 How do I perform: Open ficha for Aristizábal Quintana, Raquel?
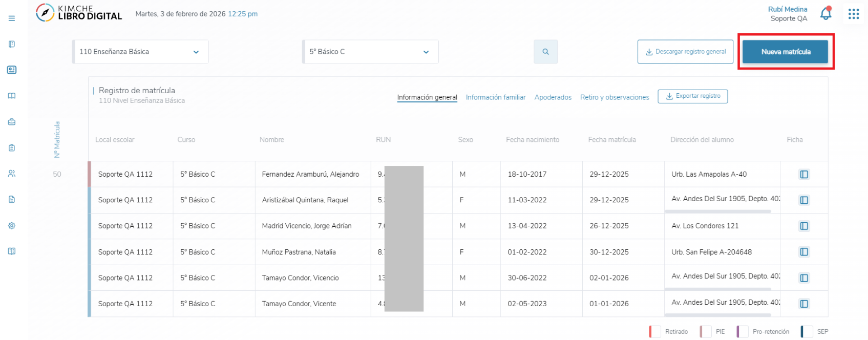point(804,200)
